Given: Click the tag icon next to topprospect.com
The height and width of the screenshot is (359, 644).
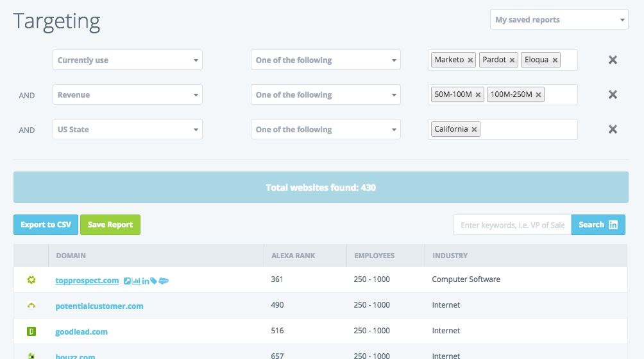Looking at the screenshot, I should pos(153,281).
